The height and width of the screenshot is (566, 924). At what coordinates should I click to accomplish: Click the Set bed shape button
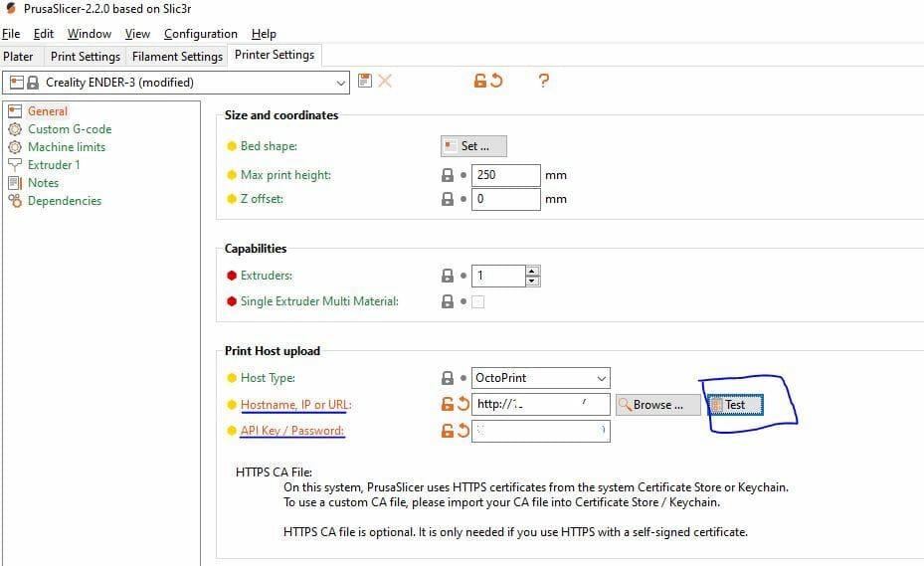pyautogui.click(x=473, y=146)
